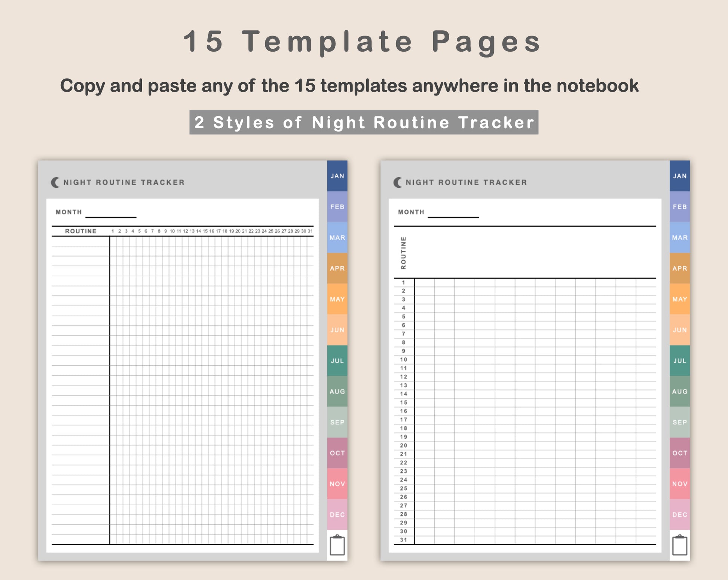Open the MAY tab on right tracker page
The image size is (728, 580).
click(x=680, y=299)
